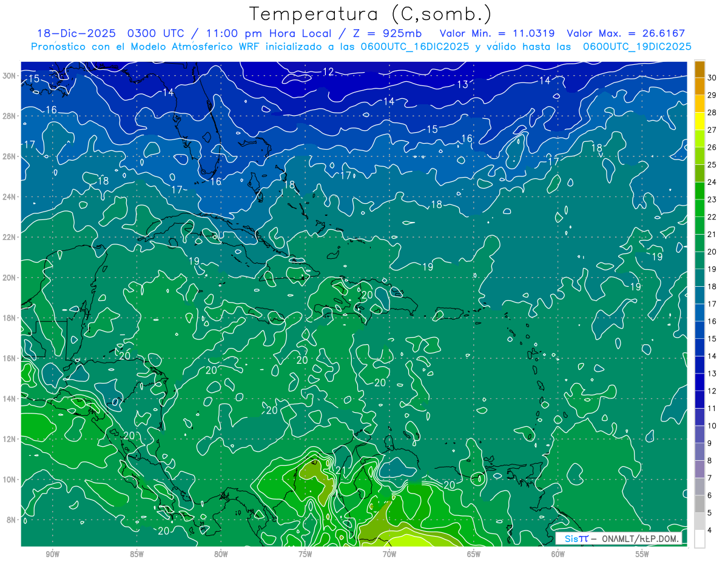Image resolution: width=728 pixels, height=562 pixels.
Task: Select the "18-Dic-2025" date text
Action: (x=76, y=33)
